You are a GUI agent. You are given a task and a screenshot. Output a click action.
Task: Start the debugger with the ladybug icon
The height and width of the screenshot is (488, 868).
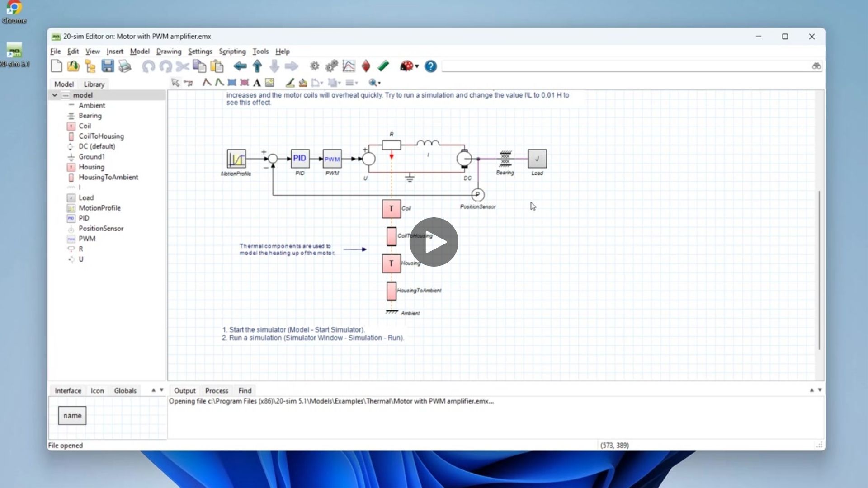tap(406, 66)
